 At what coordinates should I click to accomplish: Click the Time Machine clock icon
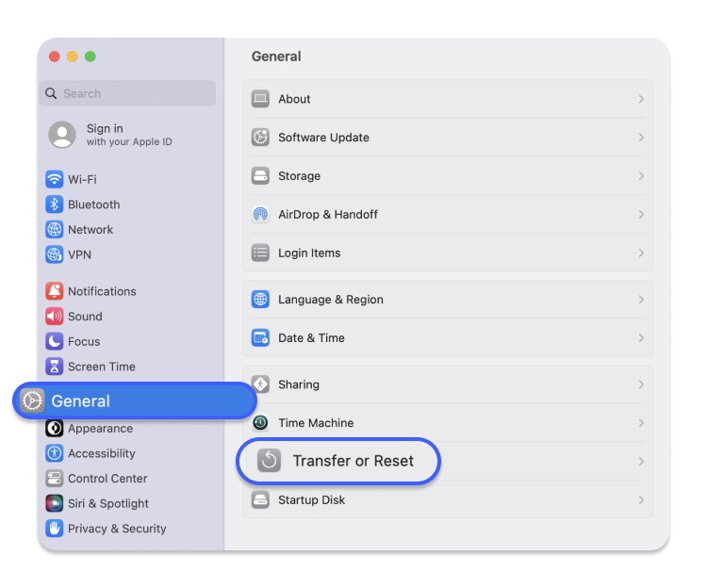point(260,423)
